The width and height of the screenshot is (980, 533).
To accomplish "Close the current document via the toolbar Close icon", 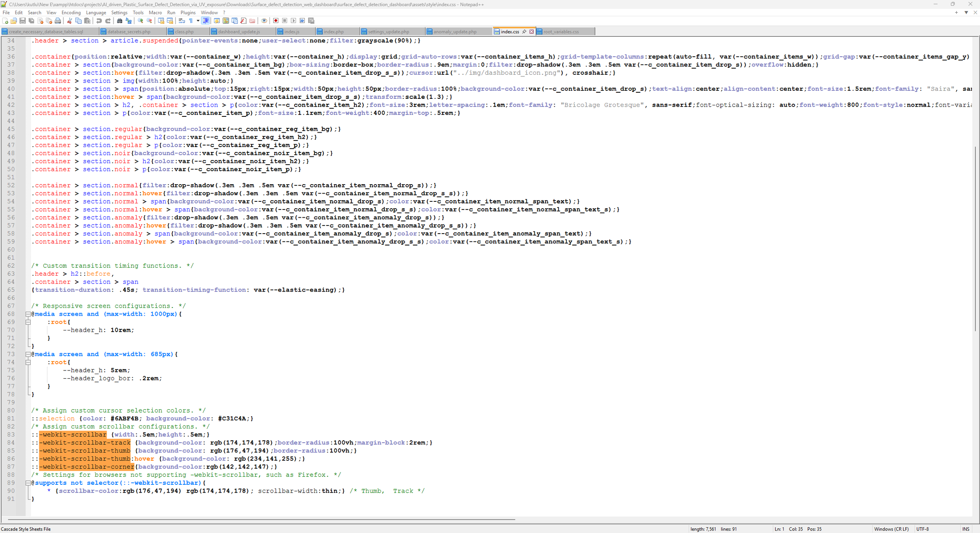I will point(40,21).
